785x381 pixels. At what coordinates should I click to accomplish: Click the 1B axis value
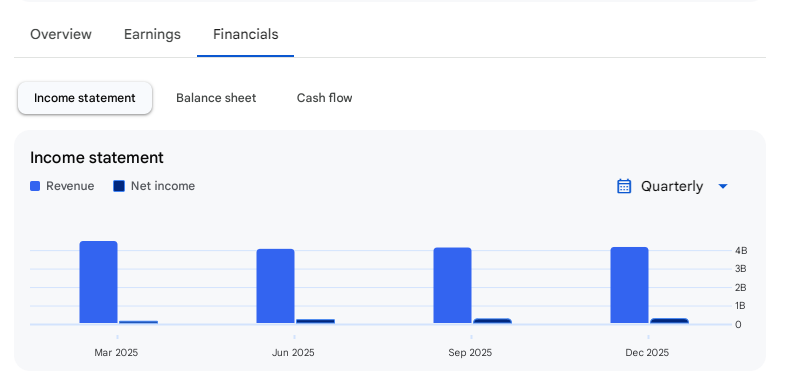point(741,306)
